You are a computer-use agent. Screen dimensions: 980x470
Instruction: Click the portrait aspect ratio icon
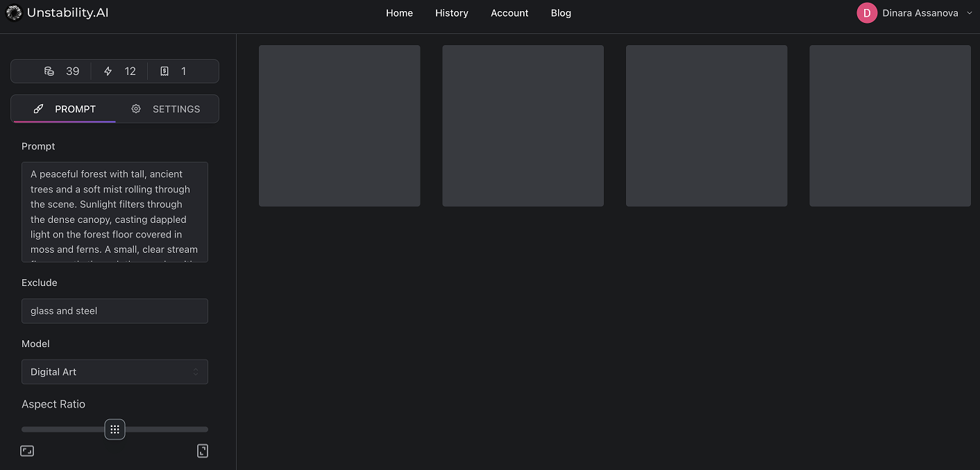pos(203,451)
